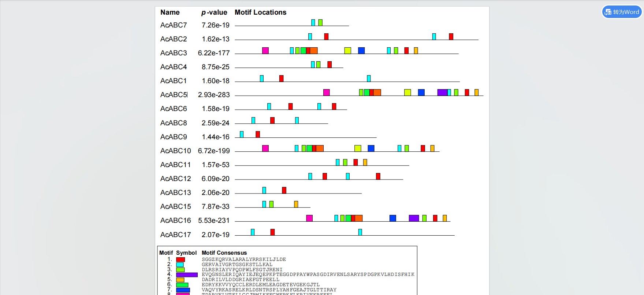Viewport: 644px width, 295px height.
Task: Select consensus sequence GERVAIVGRTGSGKSTLLKAL
Action: click(237, 265)
